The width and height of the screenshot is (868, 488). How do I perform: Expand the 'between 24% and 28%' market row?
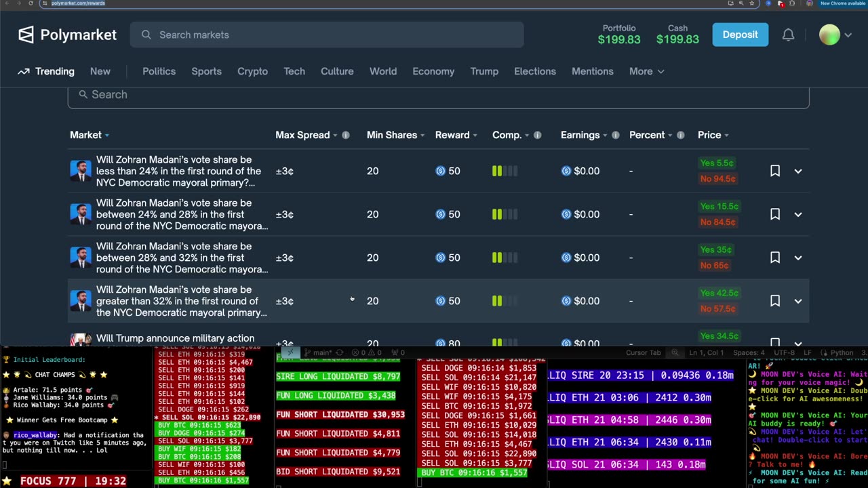[798, 215]
